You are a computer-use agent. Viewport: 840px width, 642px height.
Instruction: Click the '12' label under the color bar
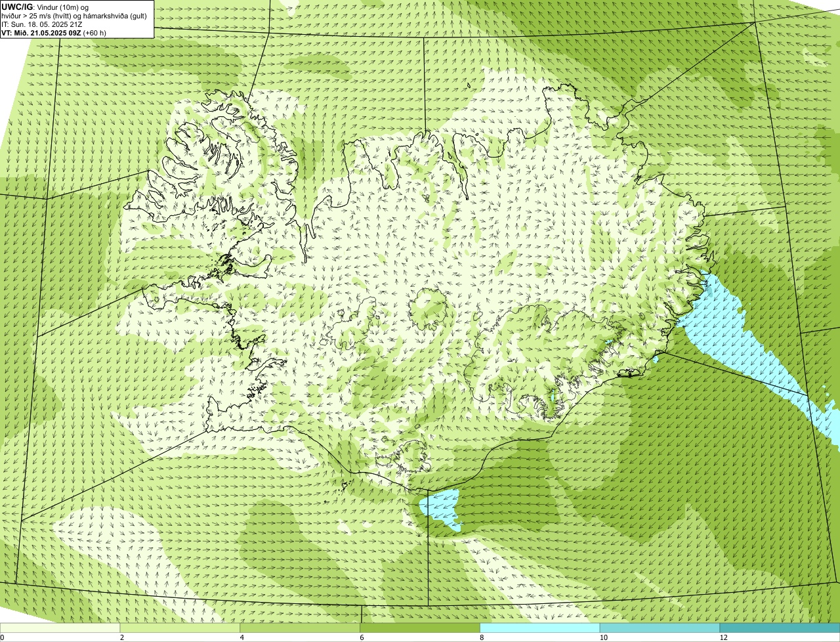[724, 637]
